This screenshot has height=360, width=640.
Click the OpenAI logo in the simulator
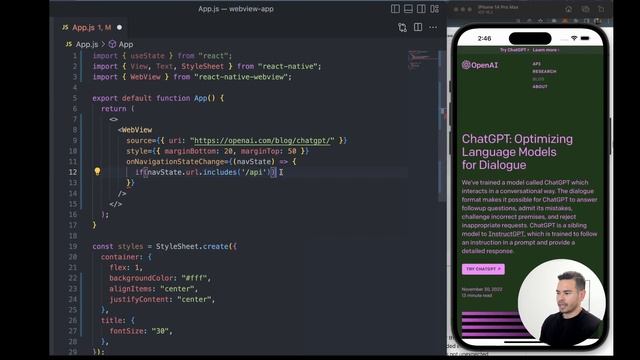pos(480,65)
